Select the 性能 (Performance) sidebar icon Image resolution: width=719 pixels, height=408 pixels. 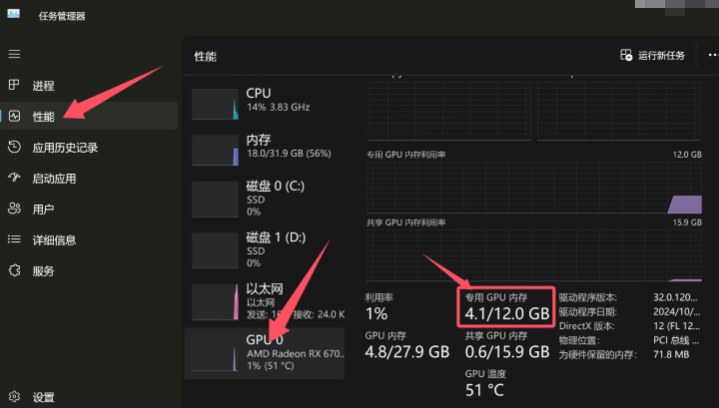tap(14, 116)
